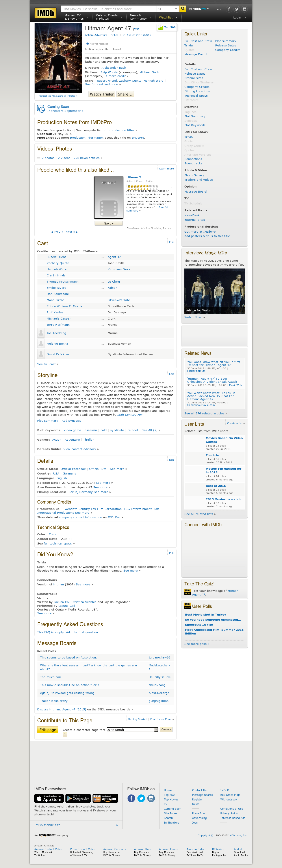Image resolution: width=282 pixels, height=868 pixels.
Task: Expand the More IMDbPro dropdown
Action: (x=199, y=9)
